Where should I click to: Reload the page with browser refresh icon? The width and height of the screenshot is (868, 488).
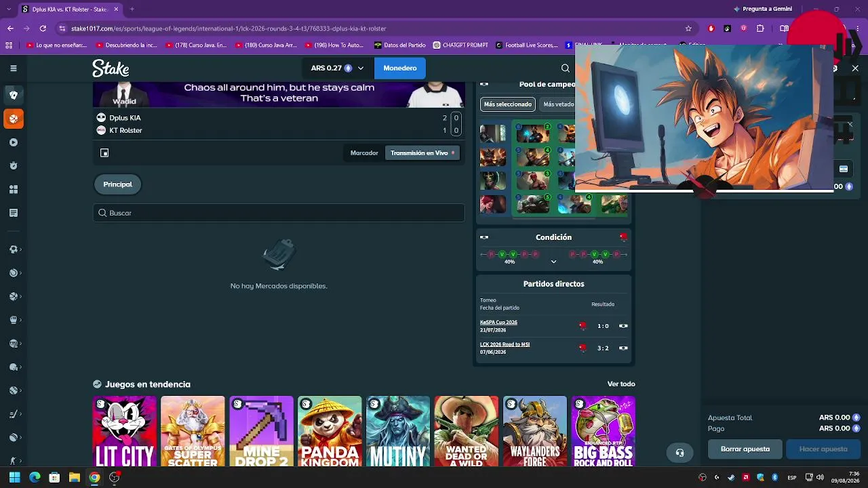(43, 28)
